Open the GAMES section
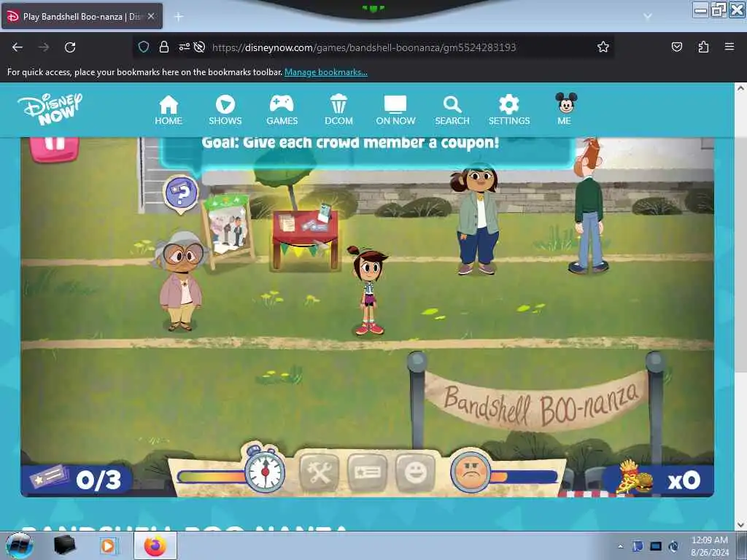Viewport: 747px width, 560px height. click(282, 110)
